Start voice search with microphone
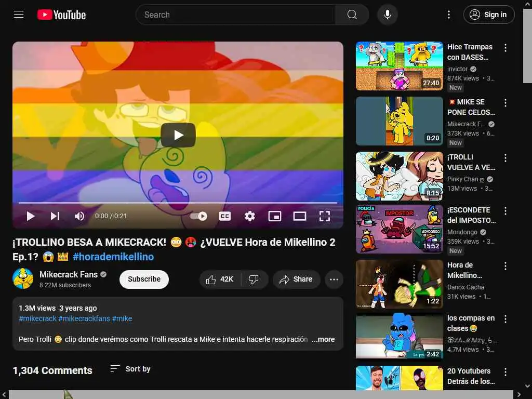This screenshot has width=532, height=399. tap(387, 15)
